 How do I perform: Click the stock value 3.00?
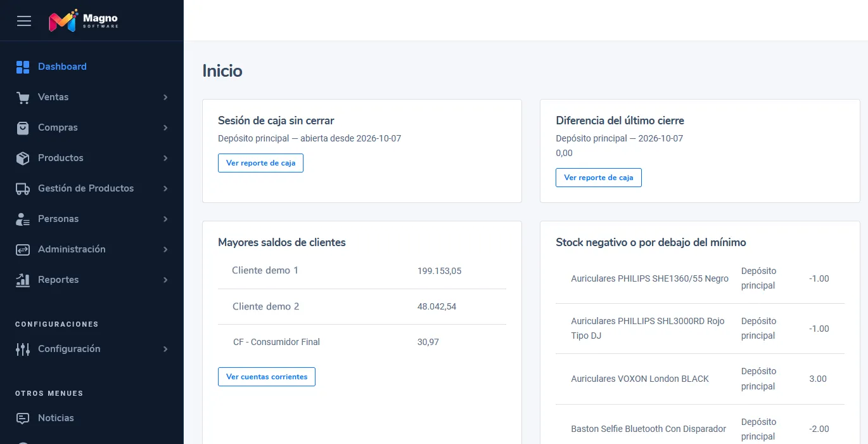(818, 379)
